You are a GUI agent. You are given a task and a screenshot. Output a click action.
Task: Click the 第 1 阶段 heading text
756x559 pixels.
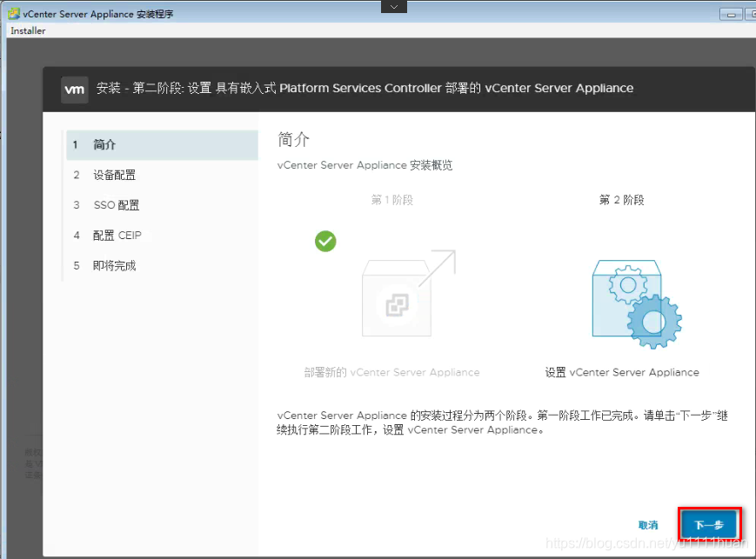[x=392, y=200]
